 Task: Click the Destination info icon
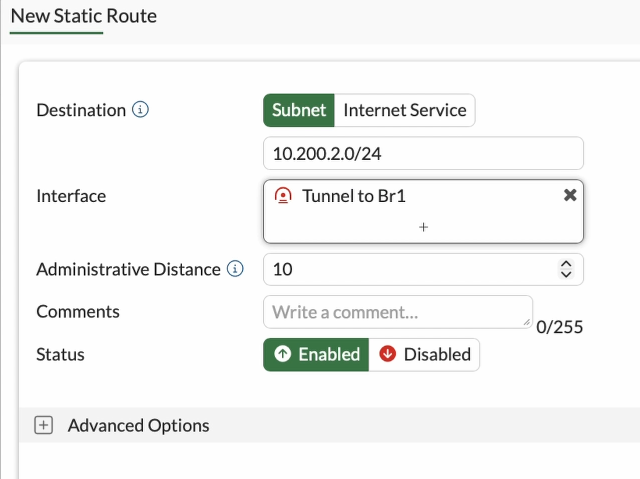pos(141,110)
